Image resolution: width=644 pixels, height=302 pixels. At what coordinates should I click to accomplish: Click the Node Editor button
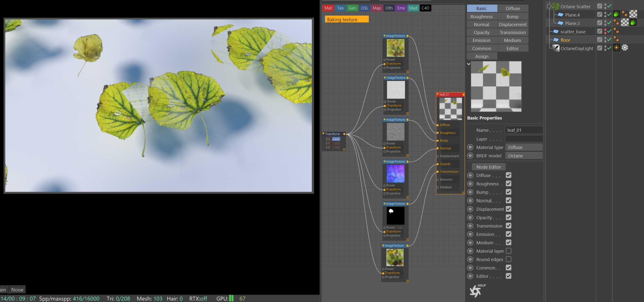pyautogui.click(x=489, y=167)
